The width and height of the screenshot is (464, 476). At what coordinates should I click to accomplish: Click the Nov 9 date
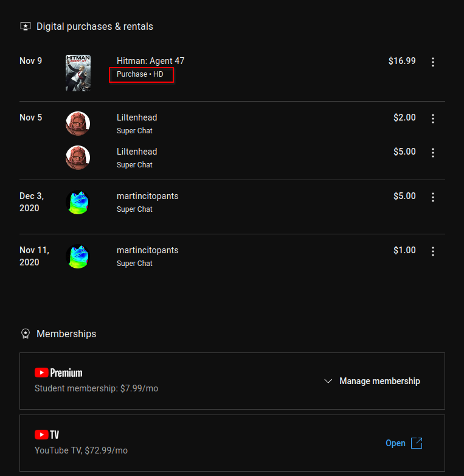click(30, 61)
